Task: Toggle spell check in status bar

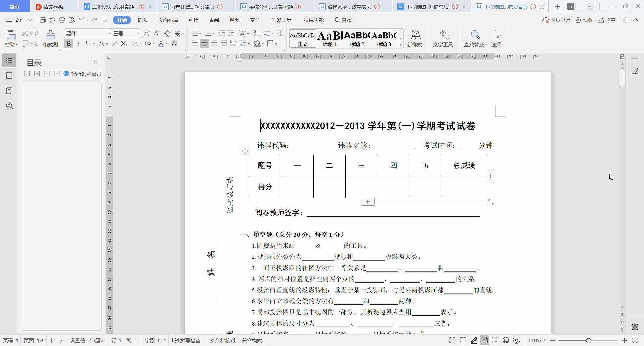Action: (x=186, y=340)
